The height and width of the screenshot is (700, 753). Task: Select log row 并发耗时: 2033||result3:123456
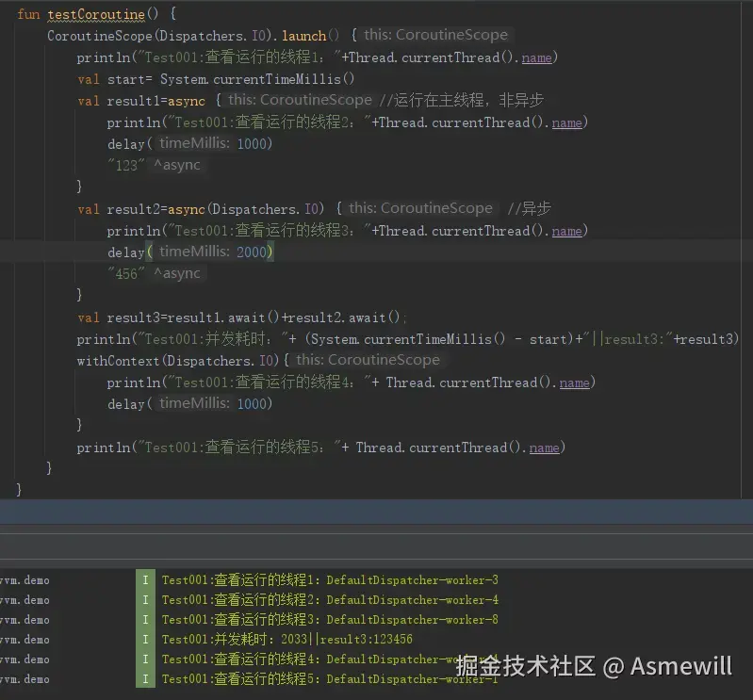tap(287, 639)
